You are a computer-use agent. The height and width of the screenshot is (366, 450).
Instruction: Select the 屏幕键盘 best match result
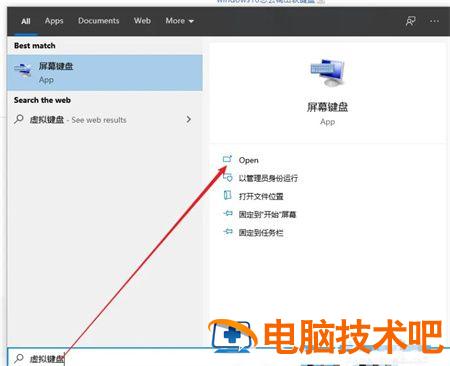click(104, 73)
